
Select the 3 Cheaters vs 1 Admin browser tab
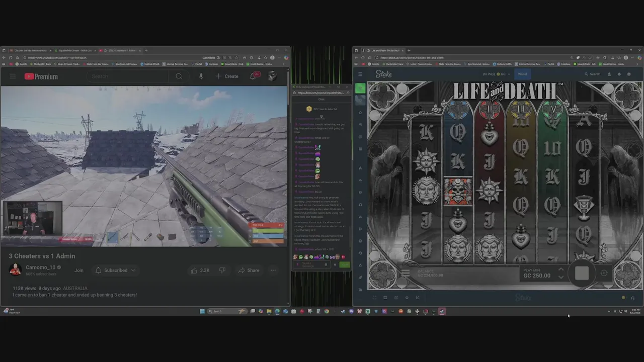point(120,50)
